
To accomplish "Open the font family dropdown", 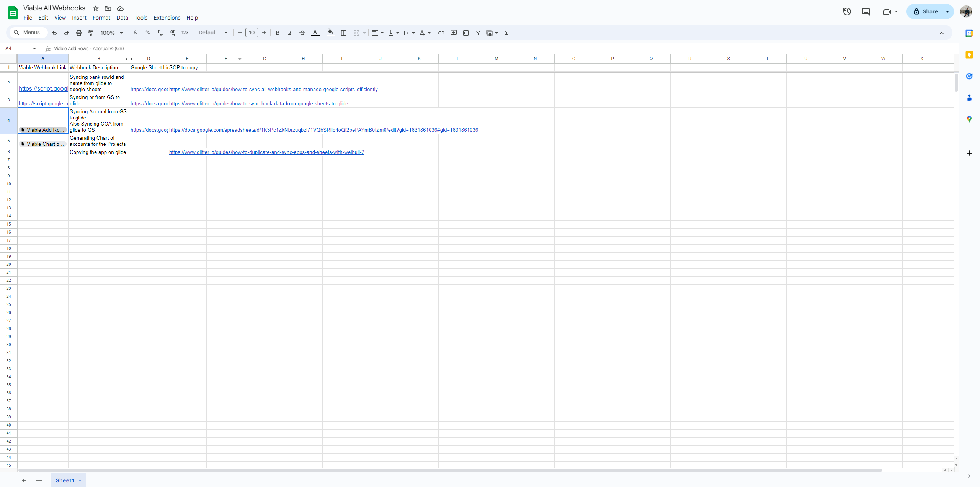I will pos(213,33).
